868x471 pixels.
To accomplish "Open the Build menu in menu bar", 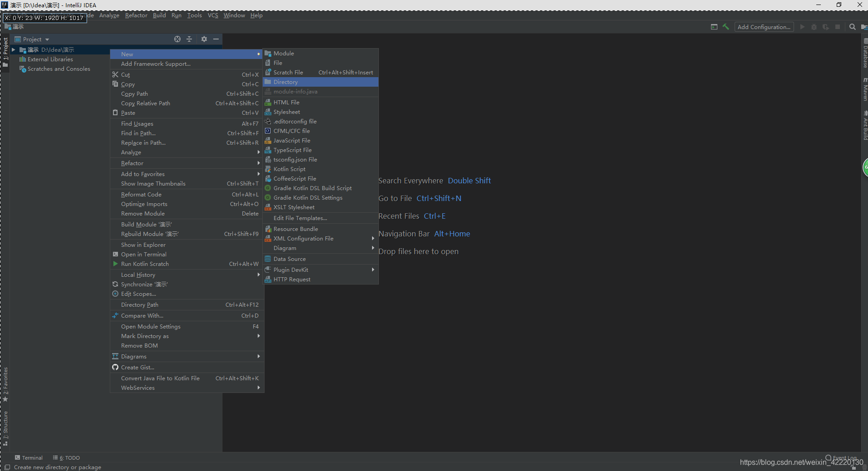I will 159,15.
